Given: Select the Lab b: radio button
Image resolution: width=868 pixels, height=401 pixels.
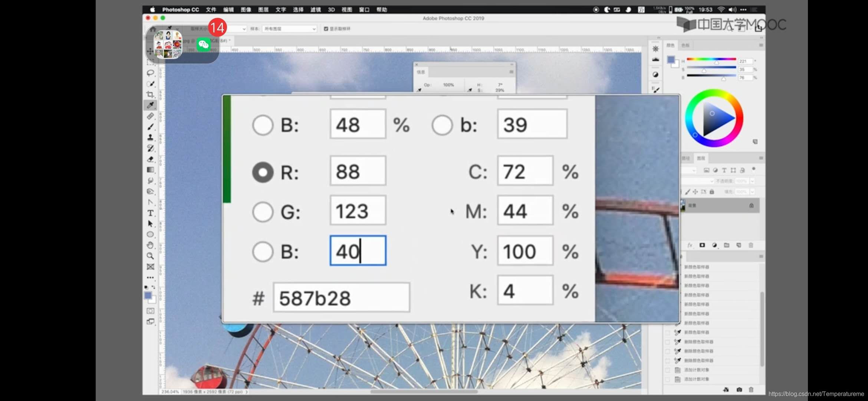Looking at the screenshot, I should (x=442, y=125).
